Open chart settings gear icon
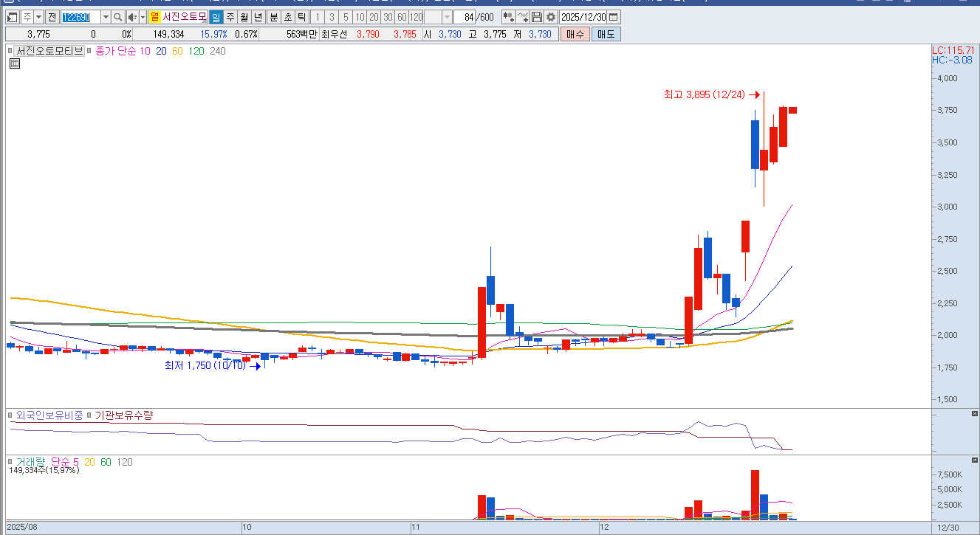Viewport: 980px width, 535px height. [x=550, y=17]
